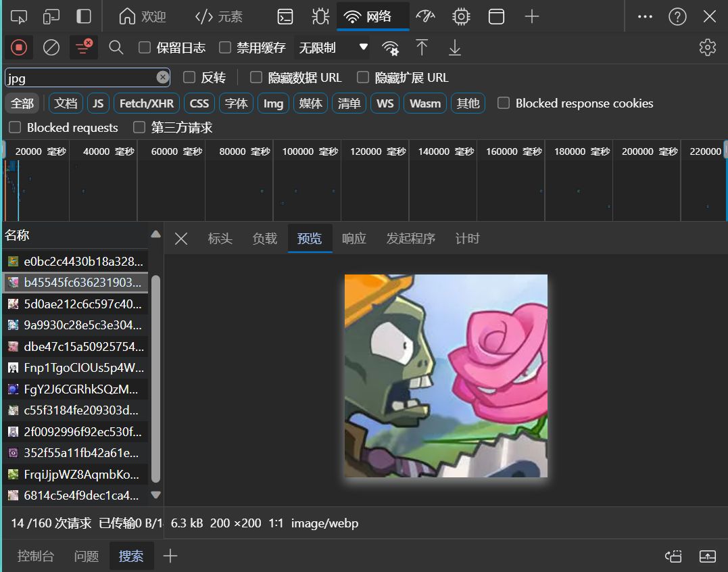Check the Blocked requests checkbox
This screenshot has width=728, height=572.
(15, 127)
